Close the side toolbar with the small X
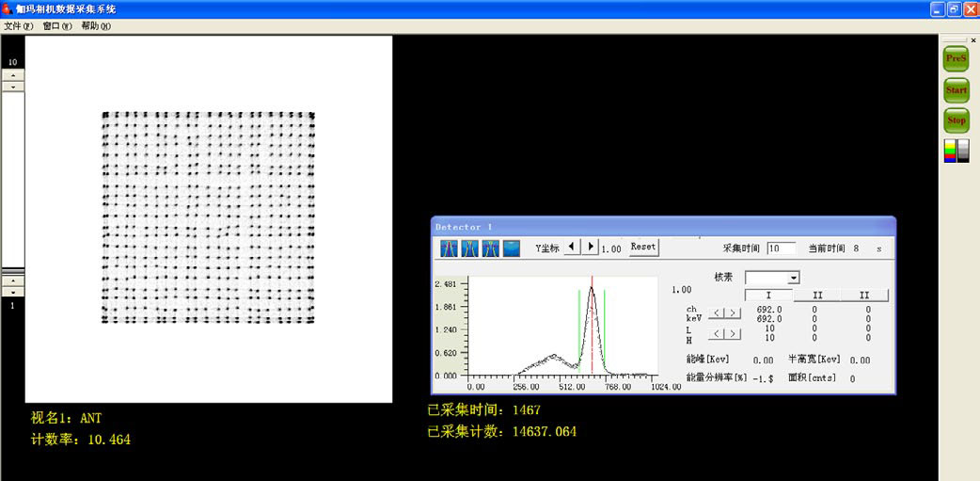Image resolution: width=980 pixels, height=481 pixels. coord(972,40)
